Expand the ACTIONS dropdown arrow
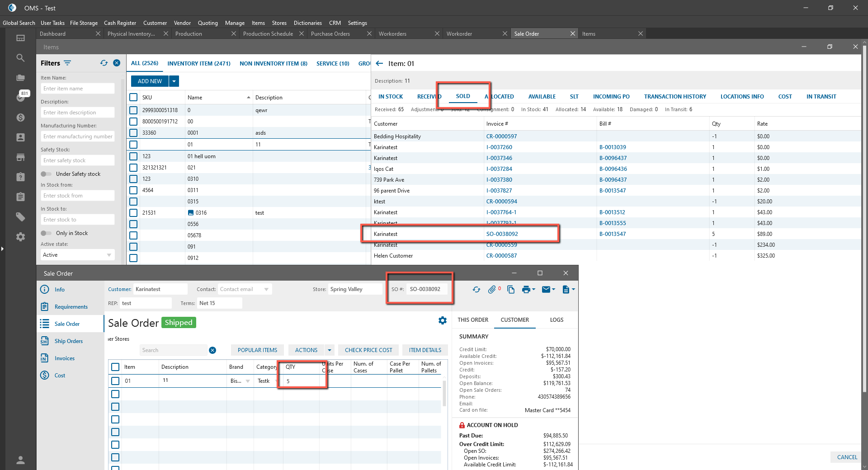868x470 pixels. [330, 350]
